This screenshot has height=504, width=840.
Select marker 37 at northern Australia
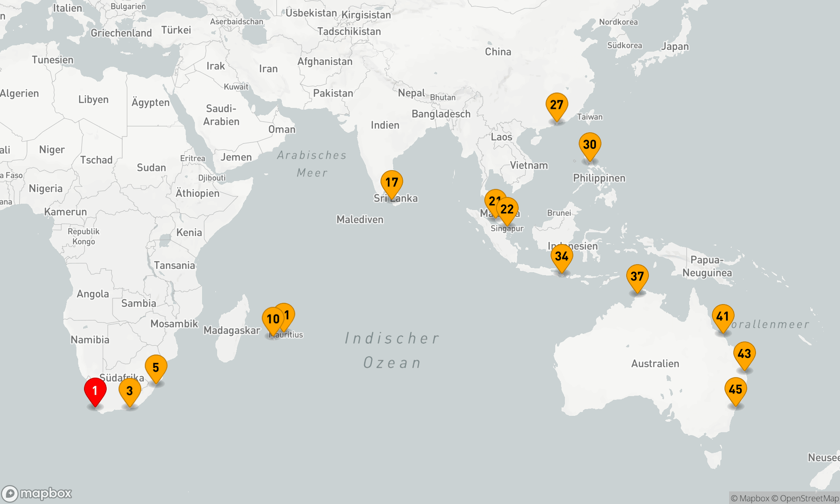(637, 276)
